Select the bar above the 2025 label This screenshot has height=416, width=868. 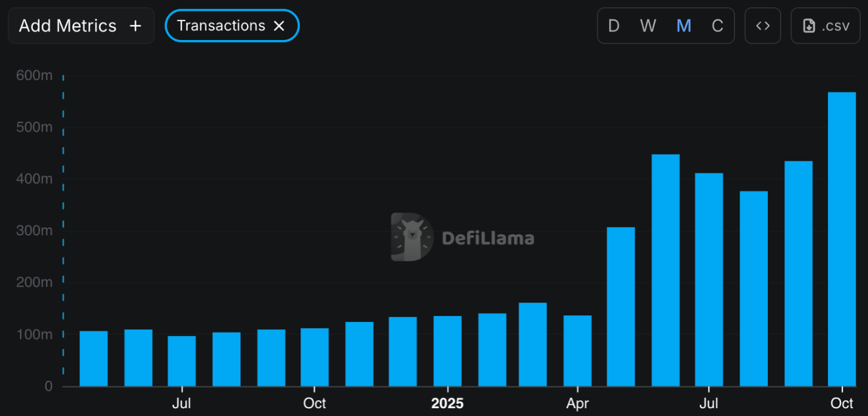click(447, 351)
